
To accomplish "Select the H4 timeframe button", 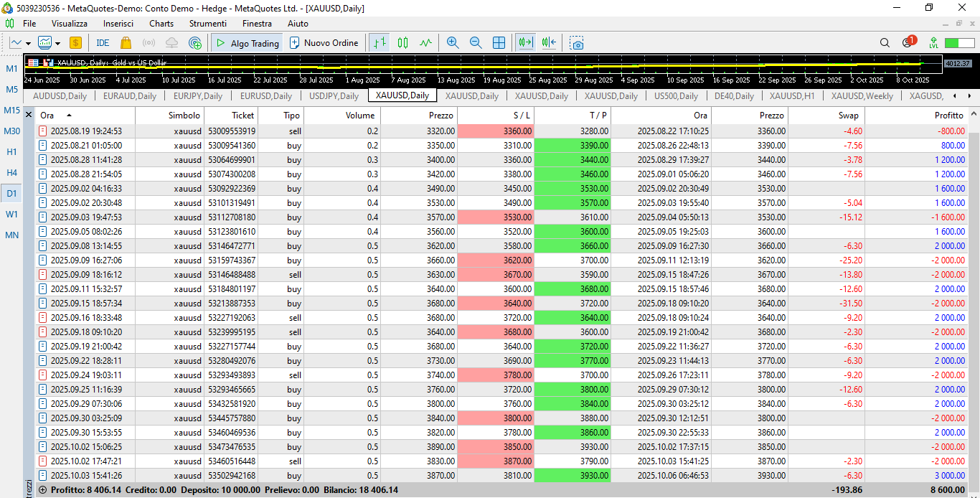I will [x=12, y=172].
